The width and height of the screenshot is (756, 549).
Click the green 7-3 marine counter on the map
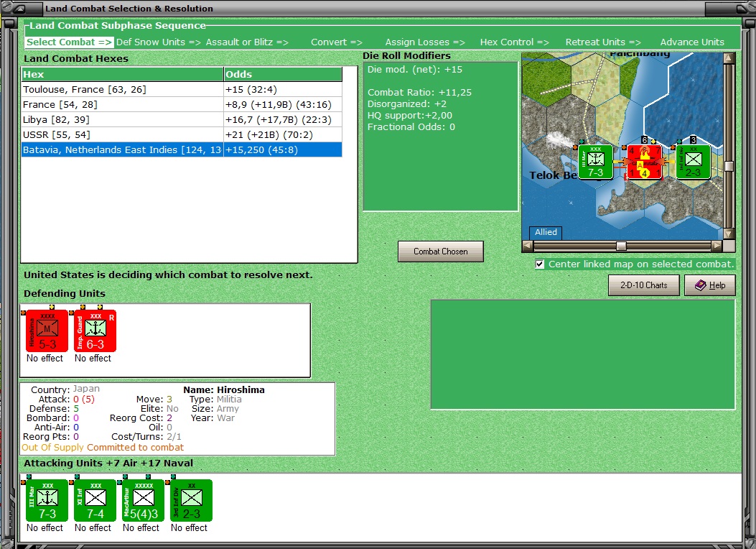pyautogui.click(x=595, y=162)
